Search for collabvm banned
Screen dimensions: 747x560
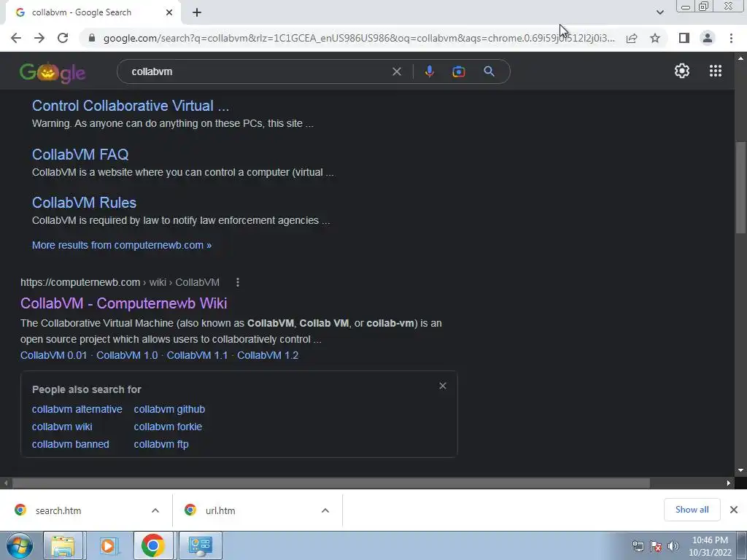[x=71, y=444]
